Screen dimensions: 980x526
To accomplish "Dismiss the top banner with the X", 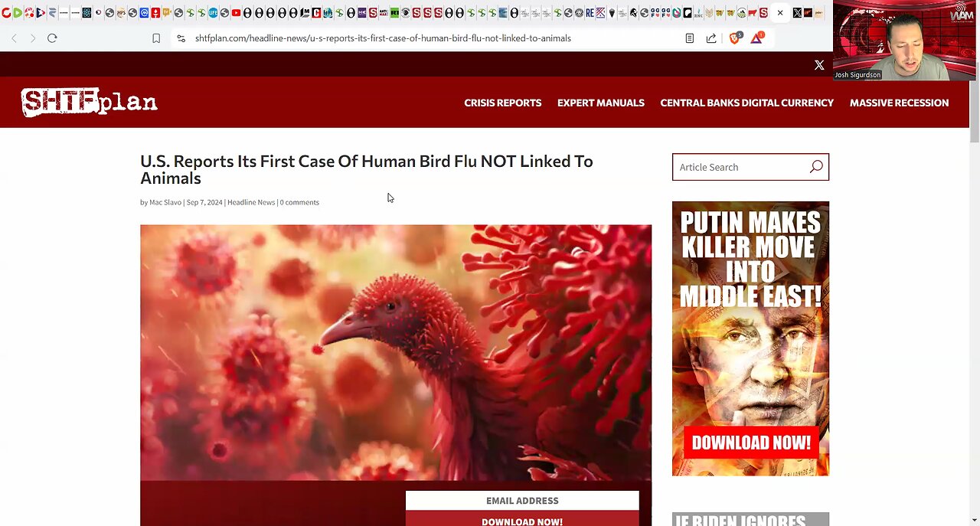I will [819, 65].
